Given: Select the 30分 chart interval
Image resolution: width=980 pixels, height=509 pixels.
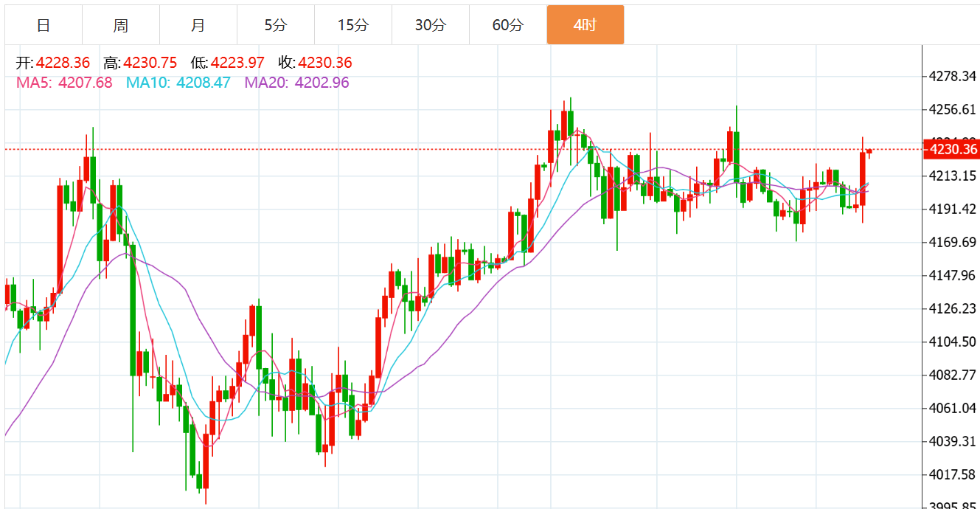Looking at the screenshot, I should 431,25.
